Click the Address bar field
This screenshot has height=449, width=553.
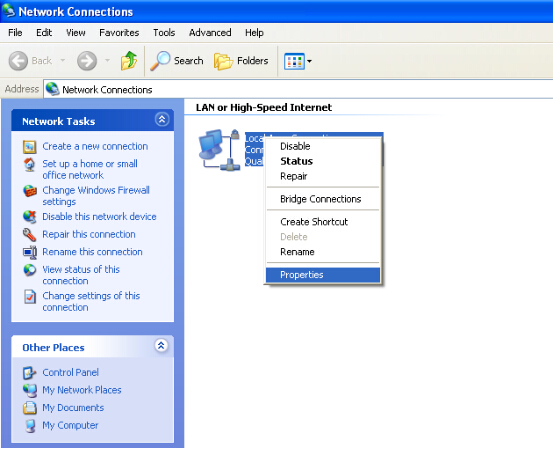tap(298, 89)
